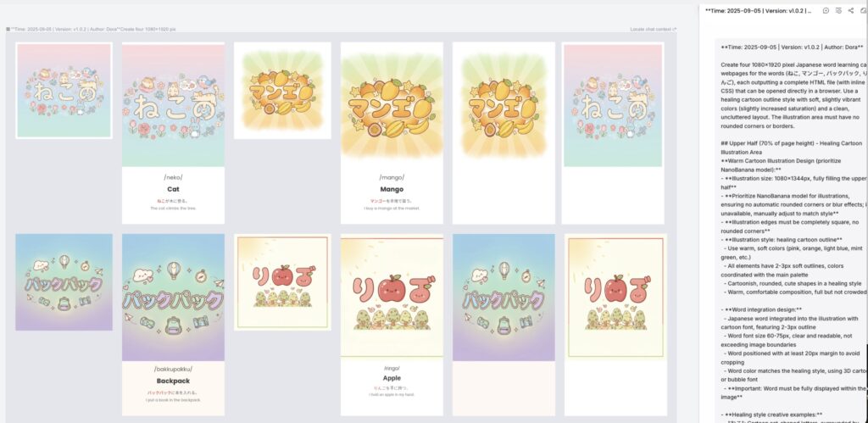
Task: Open the Mango word card with /mango/
Action: point(392,133)
